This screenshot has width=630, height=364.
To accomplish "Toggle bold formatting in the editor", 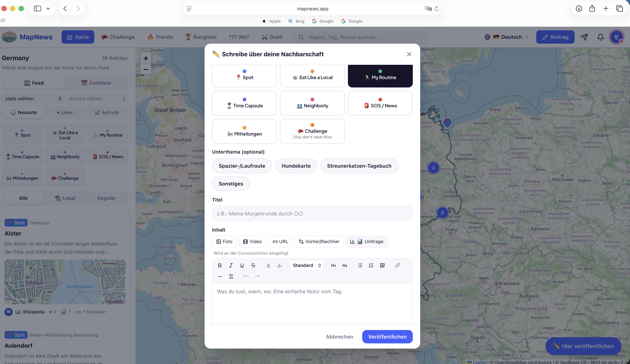I will pos(219,265).
